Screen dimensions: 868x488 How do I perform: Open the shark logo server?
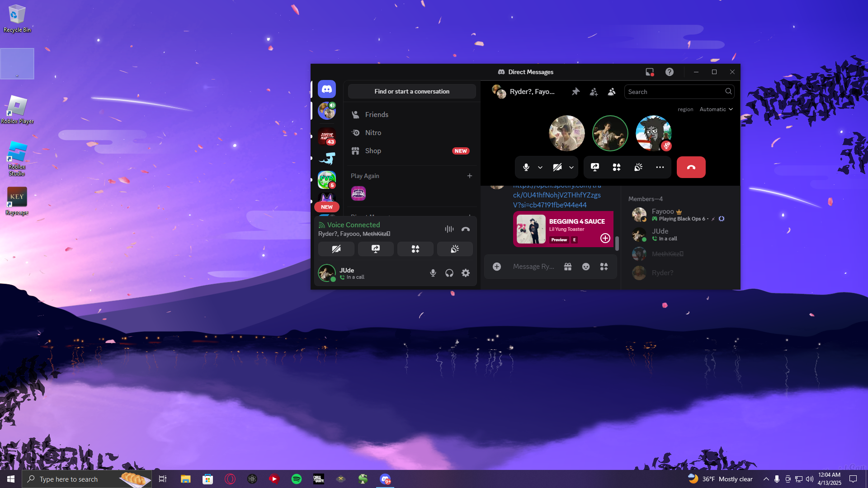[x=326, y=158]
